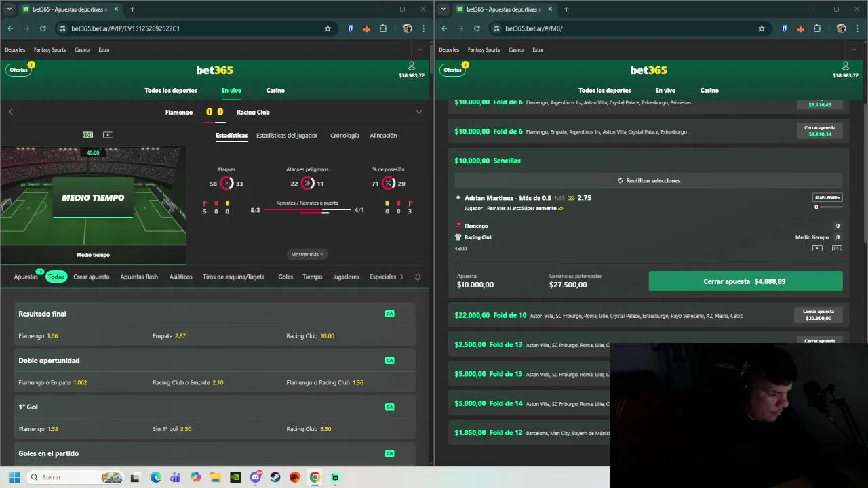Open the Asiáticos market tab
The width and height of the screenshot is (868, 488).
tap(180, 277)
